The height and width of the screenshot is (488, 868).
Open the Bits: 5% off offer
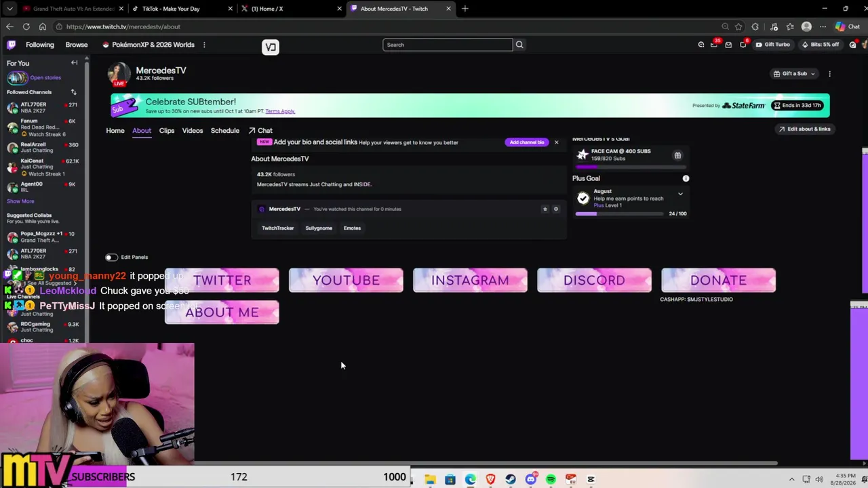click(x=821, y=45)
